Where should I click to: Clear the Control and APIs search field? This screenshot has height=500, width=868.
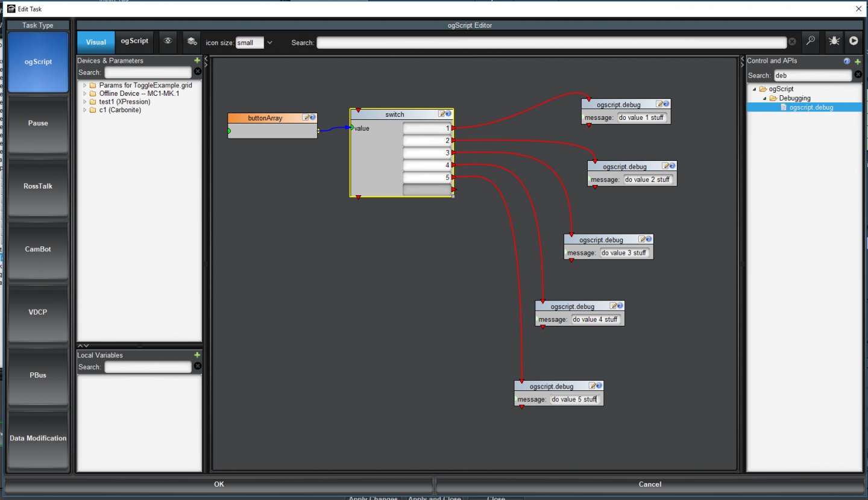click(858, 75)
